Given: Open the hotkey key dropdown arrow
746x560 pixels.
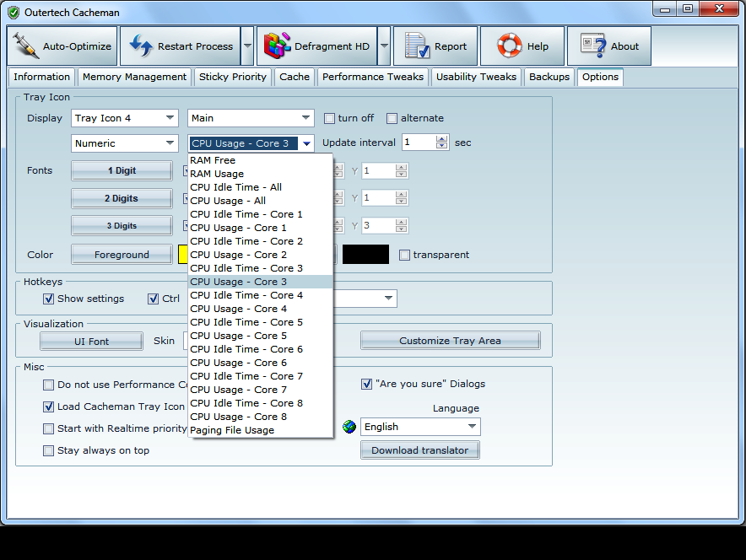Looking at the screenshot, I should pyautogui.click(x=388, y=298).
